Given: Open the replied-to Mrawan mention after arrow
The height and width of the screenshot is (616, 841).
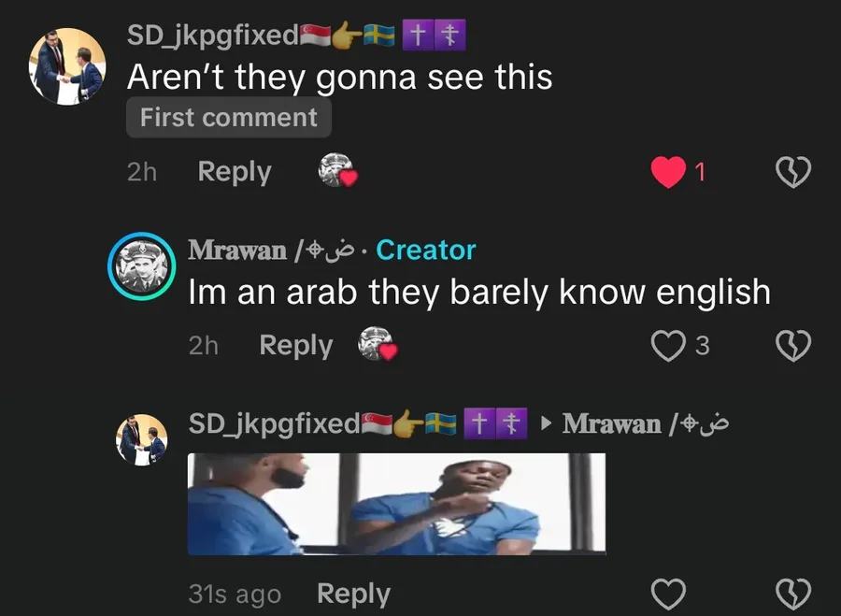Looking at the screenshot, I should 645,423.
